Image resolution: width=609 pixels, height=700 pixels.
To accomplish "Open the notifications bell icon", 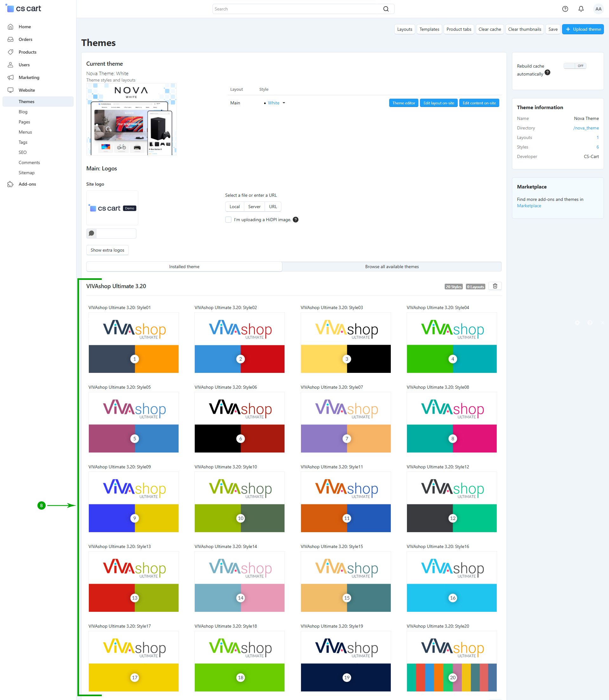I will click(x=581, y=9).
